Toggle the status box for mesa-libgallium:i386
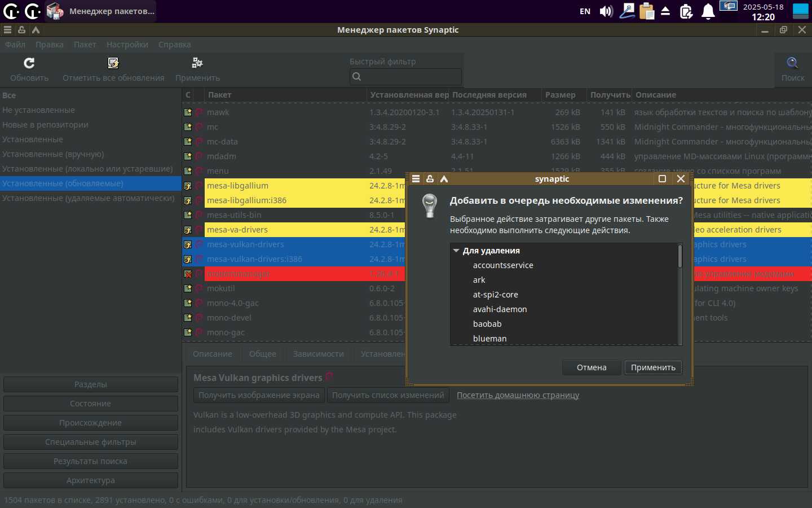The image size is (812, 508). tap(188, 200)
